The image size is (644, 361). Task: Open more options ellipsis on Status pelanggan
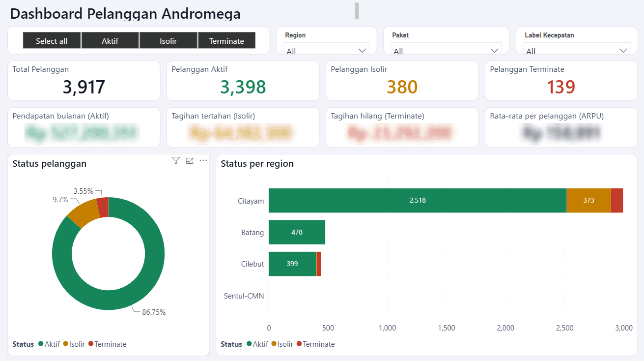pyautogui.click(x=203, y=160)
